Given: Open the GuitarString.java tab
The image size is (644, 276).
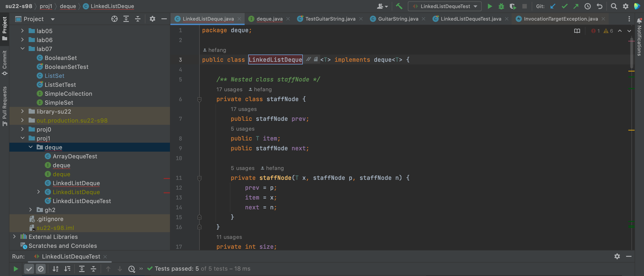Looking at the screenshot, I should (x=398, y=19).
